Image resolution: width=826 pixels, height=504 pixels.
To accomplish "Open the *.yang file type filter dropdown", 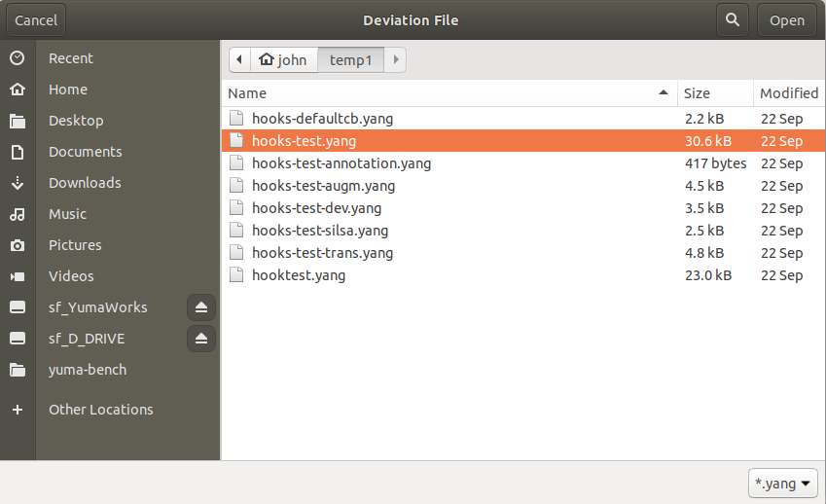I will (783, 483).
